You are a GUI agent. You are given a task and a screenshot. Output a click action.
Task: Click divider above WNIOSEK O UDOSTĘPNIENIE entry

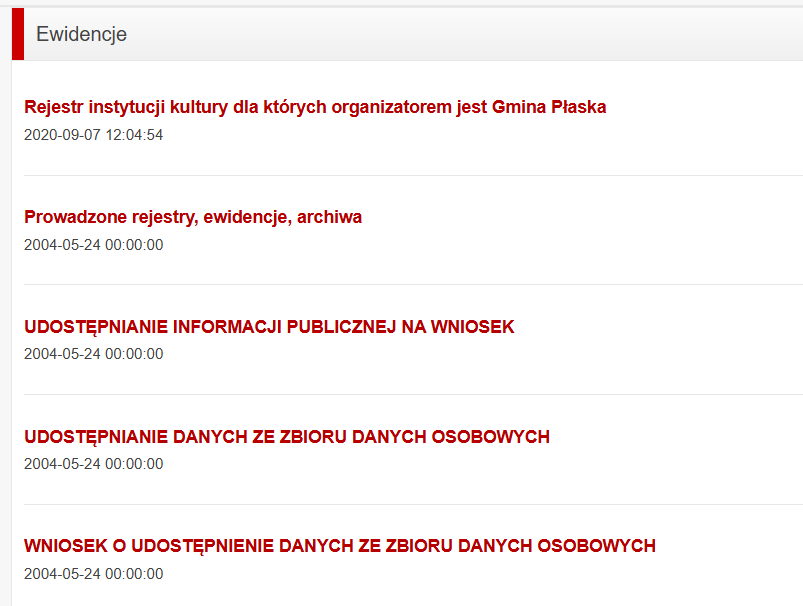click(400, 504)
